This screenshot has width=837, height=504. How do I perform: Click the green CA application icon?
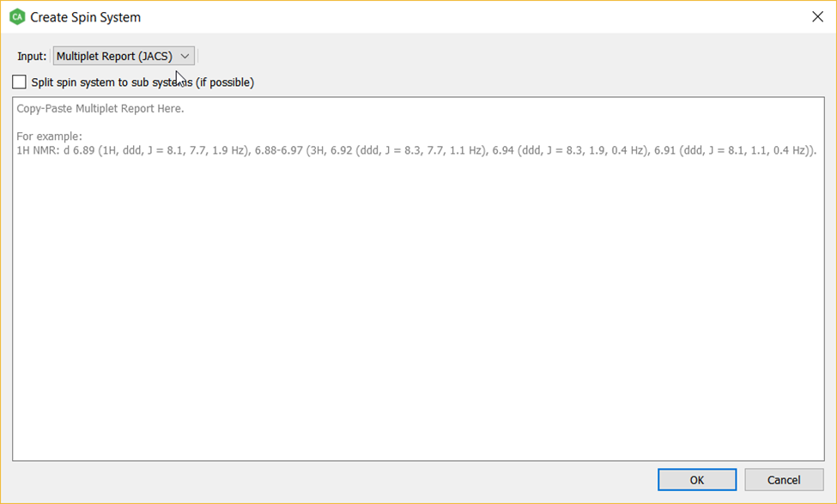pos(17,17)
